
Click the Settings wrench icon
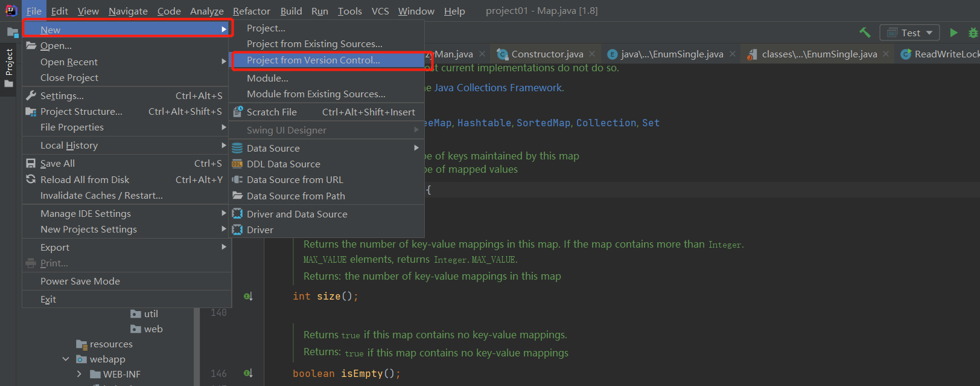tap(31, 95)
